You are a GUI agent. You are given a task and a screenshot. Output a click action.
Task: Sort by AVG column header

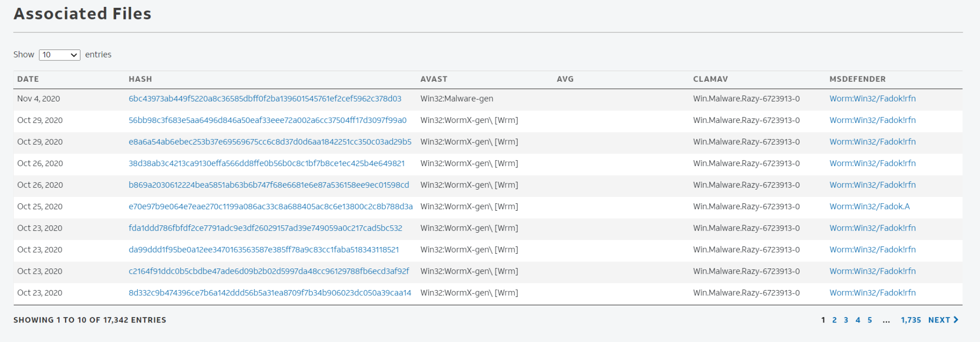click(x=565, y=79)
